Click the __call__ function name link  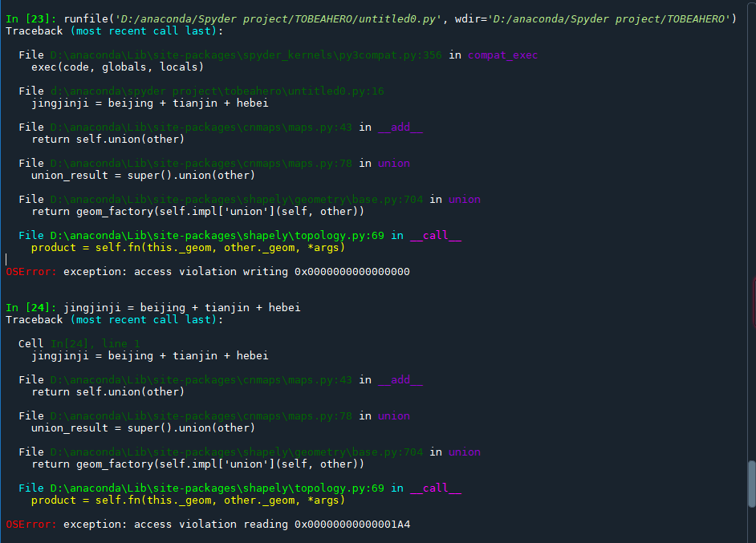(x=437, y=235)
